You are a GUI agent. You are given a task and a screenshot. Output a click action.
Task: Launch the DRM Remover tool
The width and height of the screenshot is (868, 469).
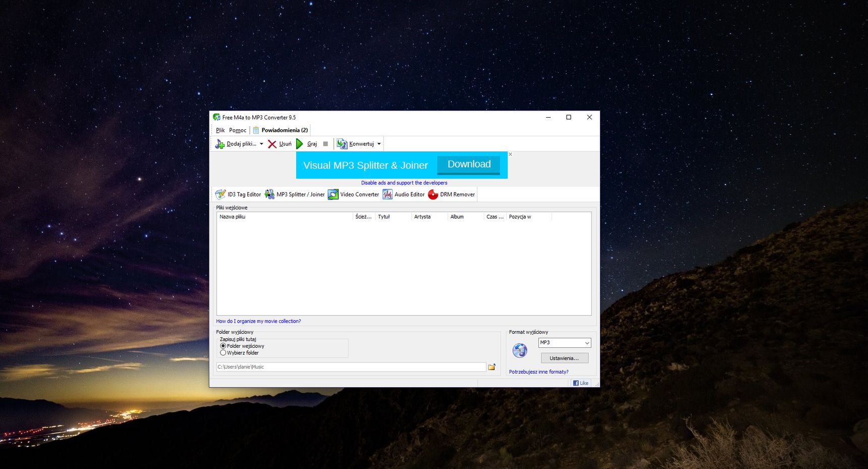(x=452, y=194)
